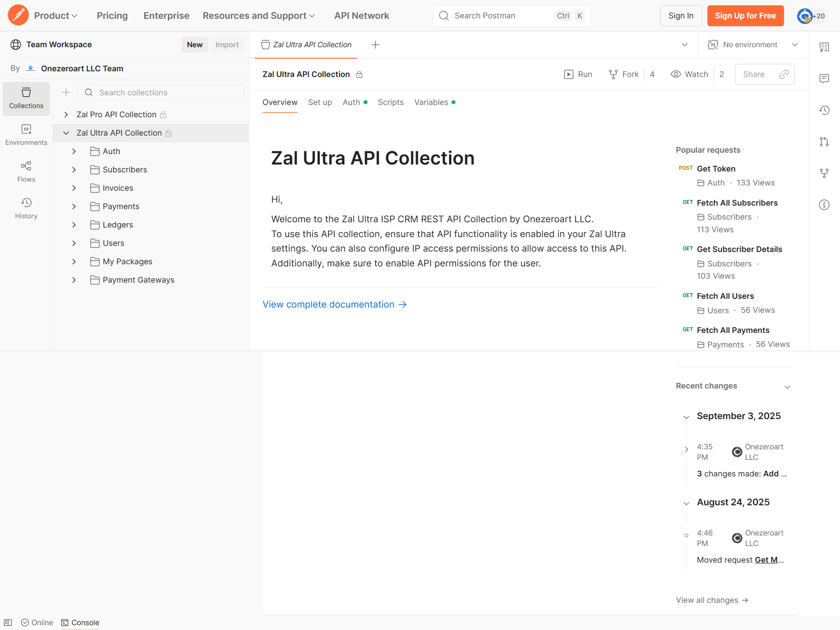Collapse September 3, 2025 changes
The image size is (840, 630).
686,417
